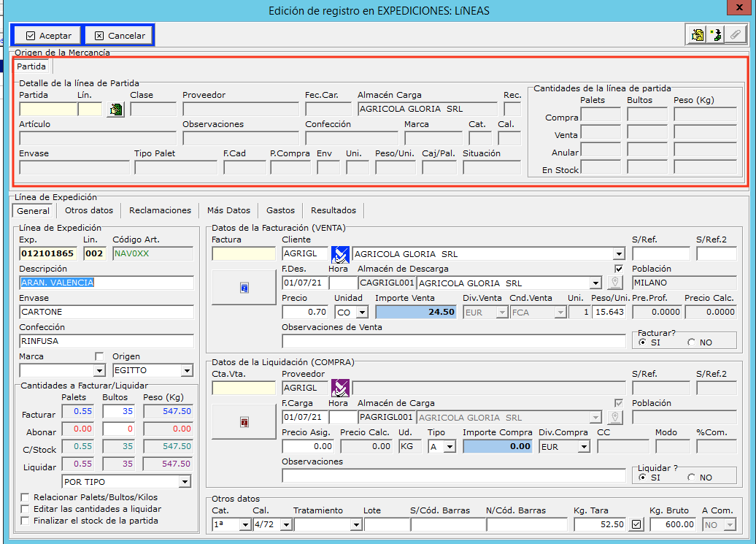Viewport: 756px width, 544px height.
Task: Open the Gastos tab
Action: [280, 210]
